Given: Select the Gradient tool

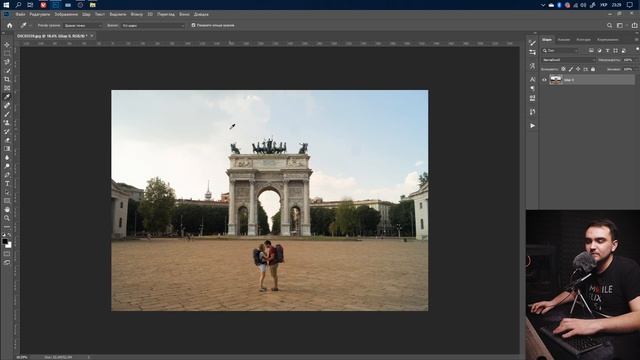Looking at the screenshot, I should click(x=7, y=149).
